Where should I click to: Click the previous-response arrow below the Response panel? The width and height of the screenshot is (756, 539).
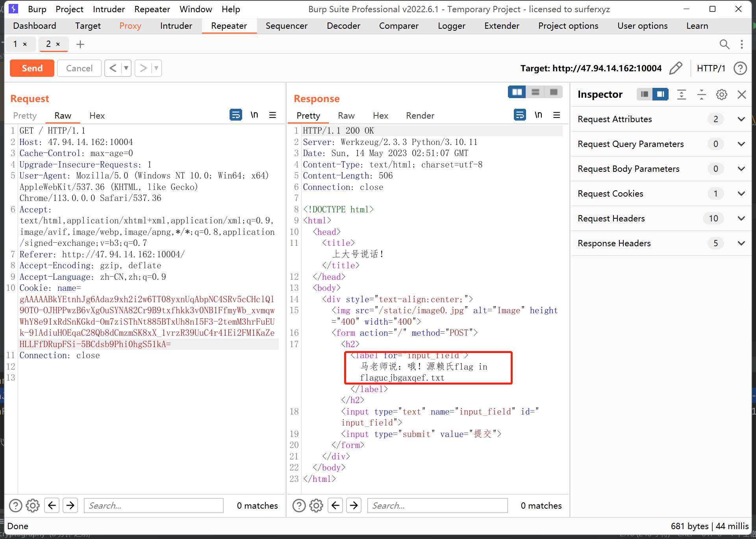click(335, 506)
